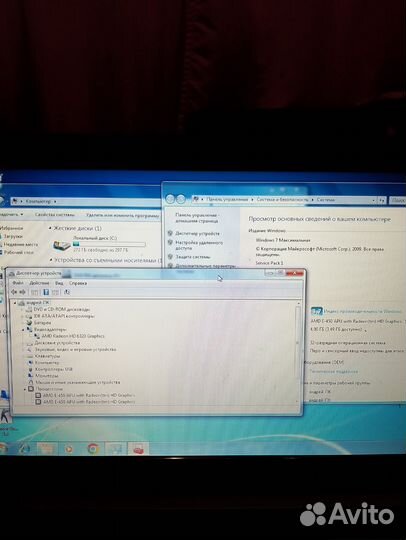Click the Back arrow in Device Manager toolbar
This screenshot has height=540, width=406.
click(14, 292)
